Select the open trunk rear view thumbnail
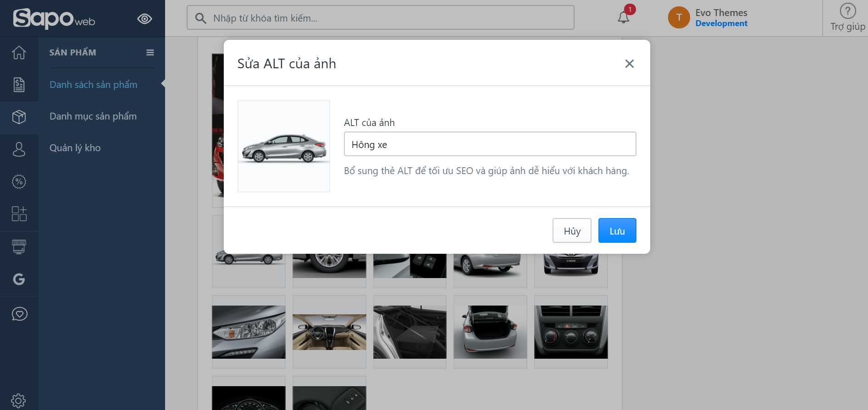 490,332
